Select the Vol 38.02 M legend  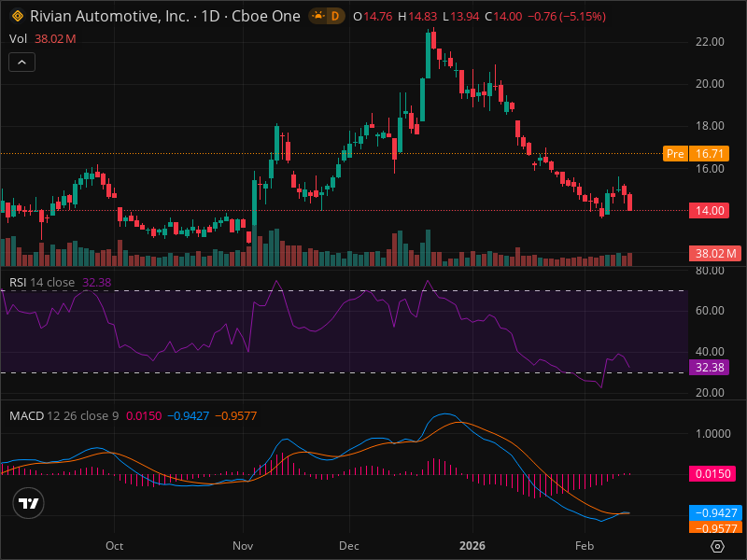tap(43, 38)
